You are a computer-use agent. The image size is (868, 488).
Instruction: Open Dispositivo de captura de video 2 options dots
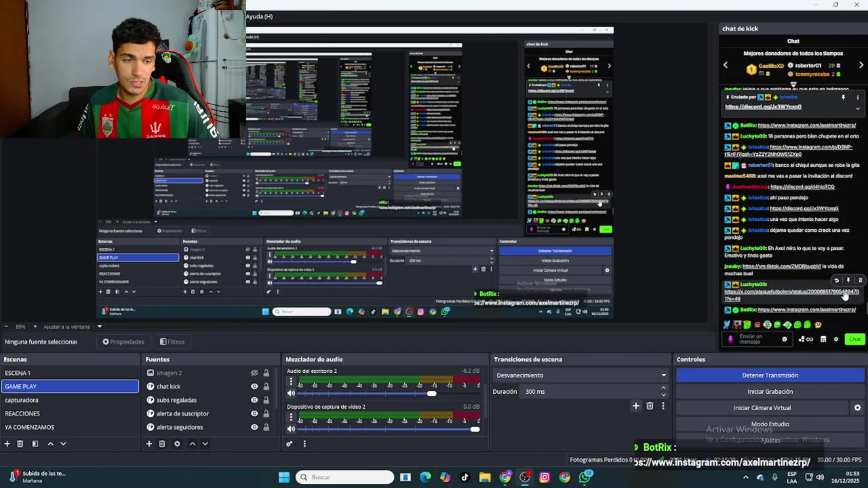point(291,418)
